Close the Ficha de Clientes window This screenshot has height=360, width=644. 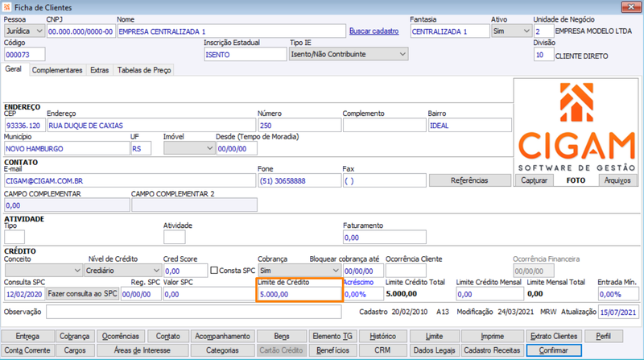(x=631, y=6)
